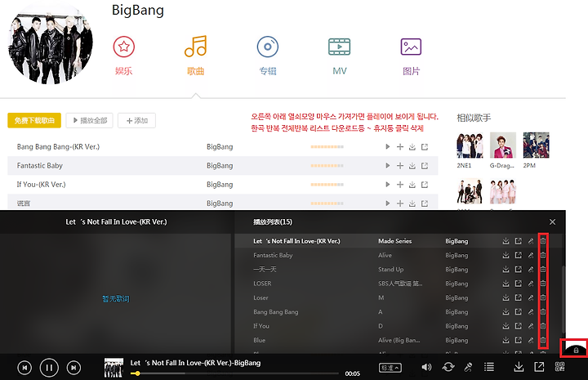Share Bang Bang Bang in the playlist
This screenshot has height=380, width=588.
519,311
